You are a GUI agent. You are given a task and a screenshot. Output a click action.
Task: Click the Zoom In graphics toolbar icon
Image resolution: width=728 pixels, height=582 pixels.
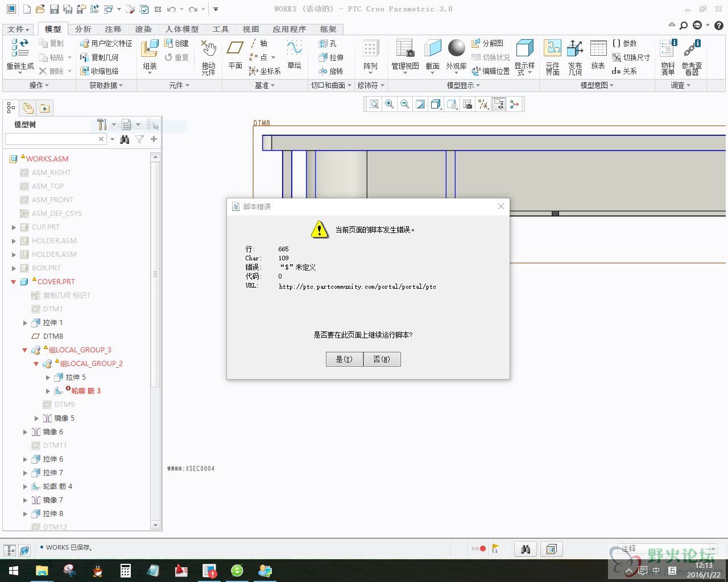[390, 105]
